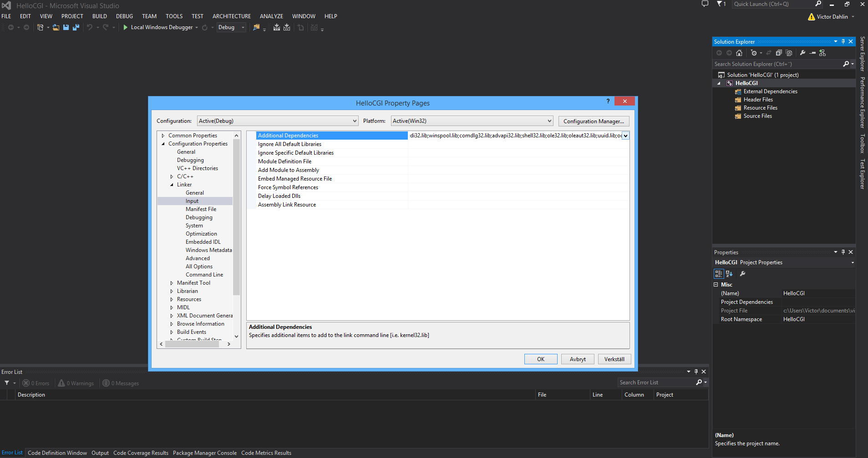The height and width of the screenshot is (458, 868).
Task: Click the help question mark in dialog
Action: 608,101
